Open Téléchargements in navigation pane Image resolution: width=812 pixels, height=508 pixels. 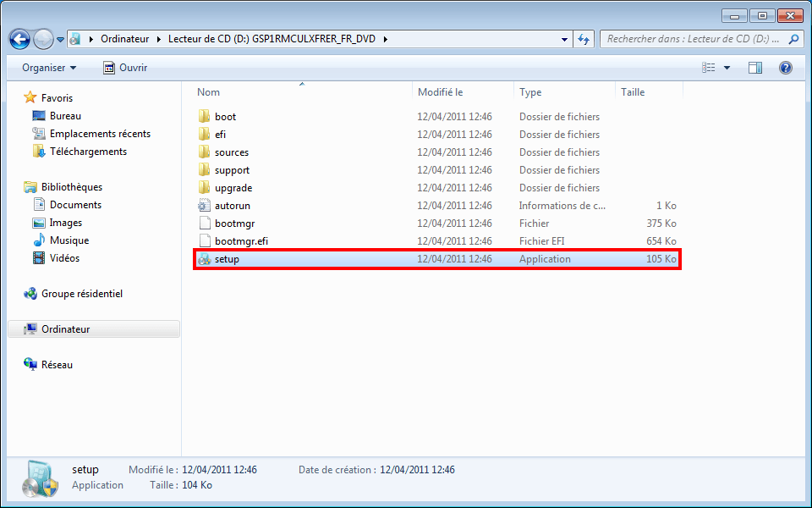[88, 152]
